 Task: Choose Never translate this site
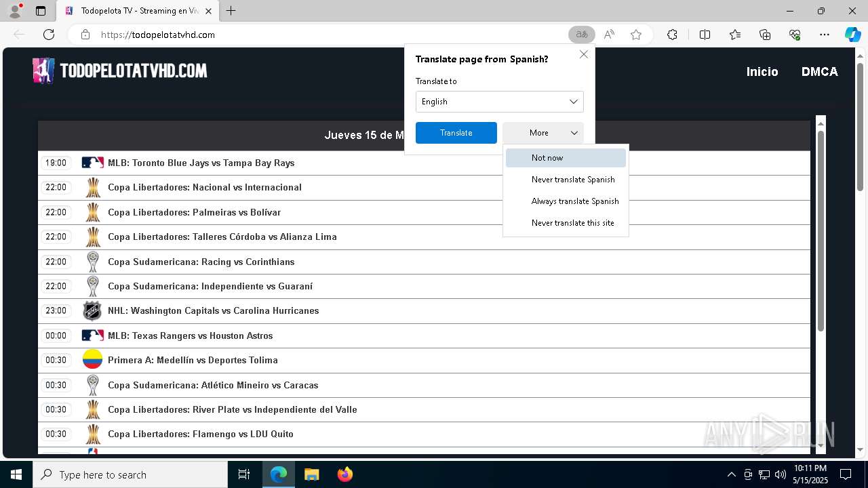point(566,223)
